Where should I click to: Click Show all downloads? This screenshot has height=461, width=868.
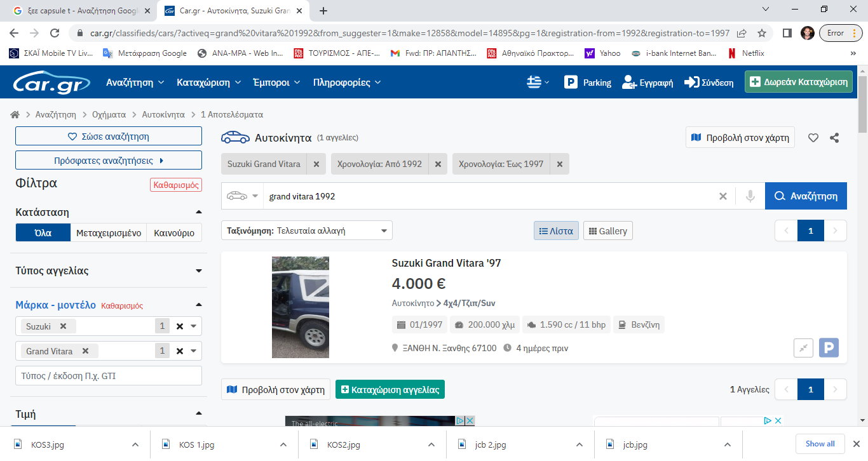(820, 443)
